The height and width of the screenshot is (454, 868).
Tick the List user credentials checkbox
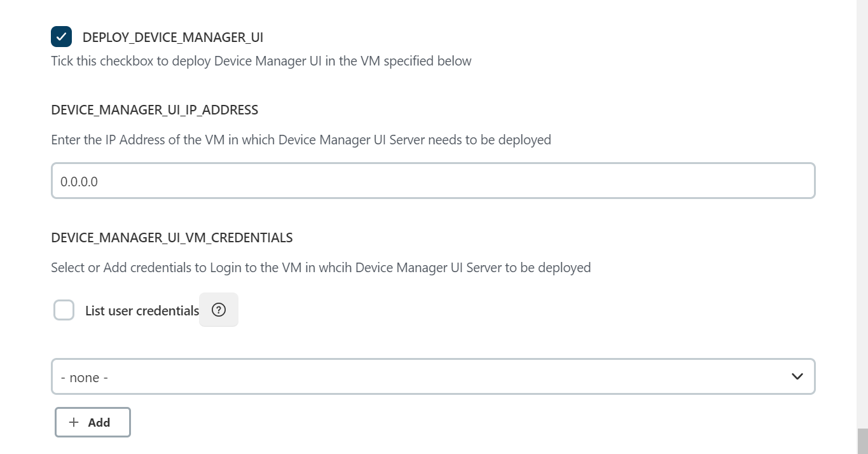coord(64,310)
